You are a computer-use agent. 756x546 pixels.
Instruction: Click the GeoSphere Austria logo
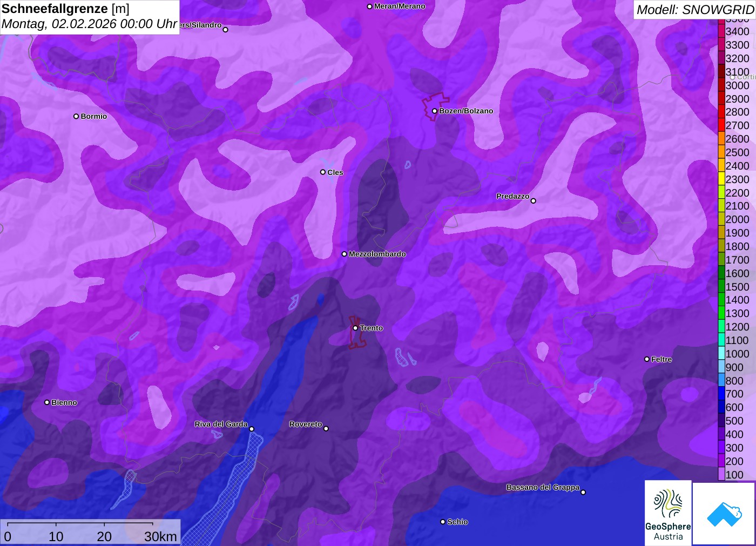[668, 513]
